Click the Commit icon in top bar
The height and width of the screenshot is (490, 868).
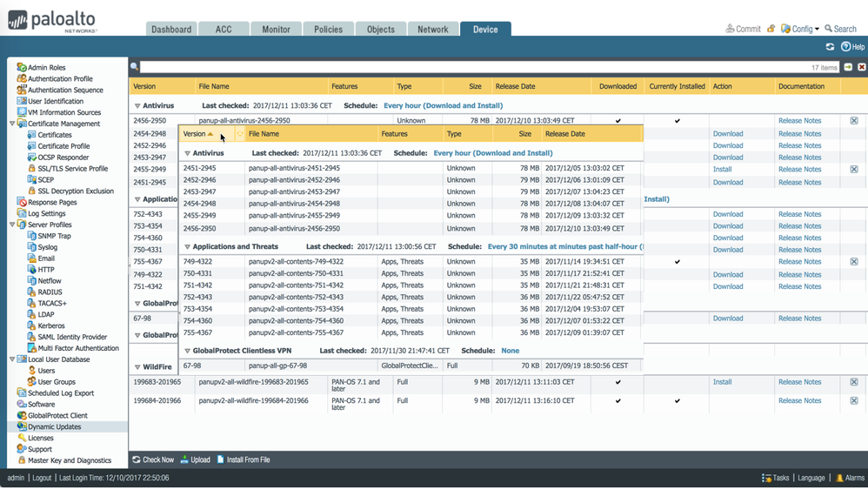(731, 29)
